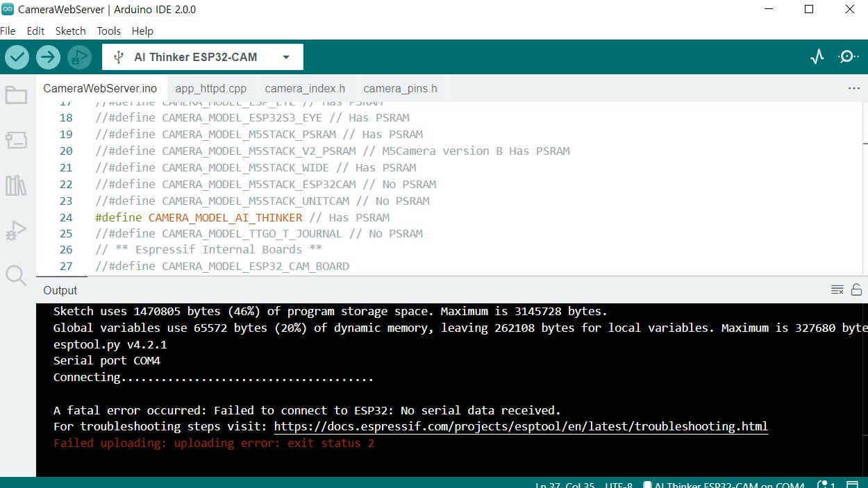Start debugging with the Debug button
Viewport: 868px width, 488px height.
click(79, 57)
